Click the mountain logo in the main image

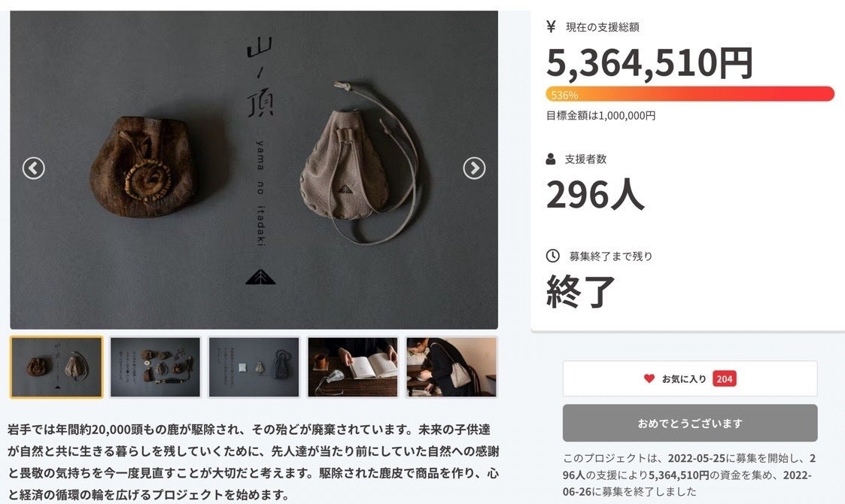click(x=260, y=277)
